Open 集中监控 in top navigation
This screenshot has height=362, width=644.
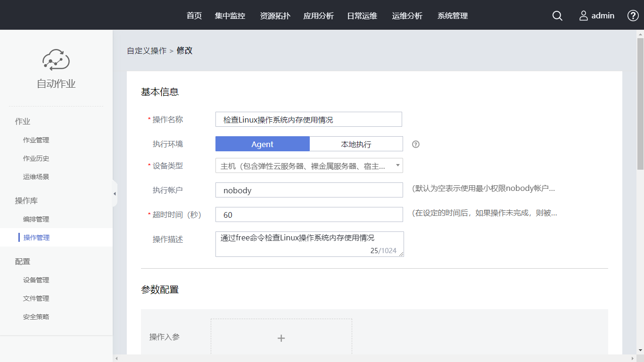point(230,16)
